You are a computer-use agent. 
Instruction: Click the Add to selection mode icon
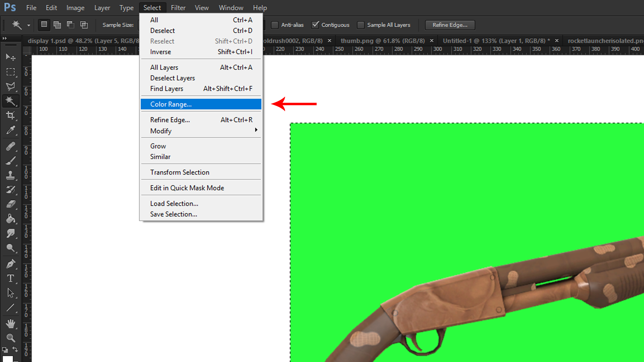click(x=57, y=25)
